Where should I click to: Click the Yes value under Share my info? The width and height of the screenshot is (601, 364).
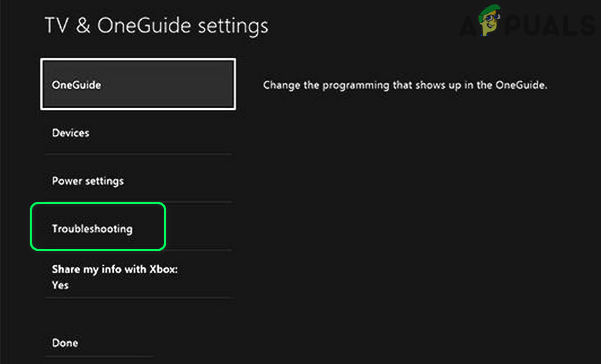tap(60, 285)
